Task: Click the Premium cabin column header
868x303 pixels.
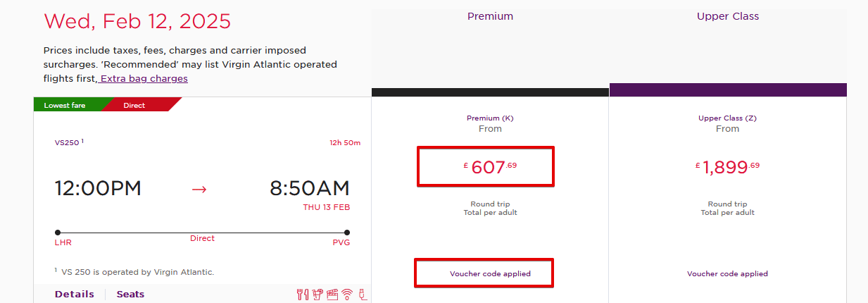Action: point(490,16)
